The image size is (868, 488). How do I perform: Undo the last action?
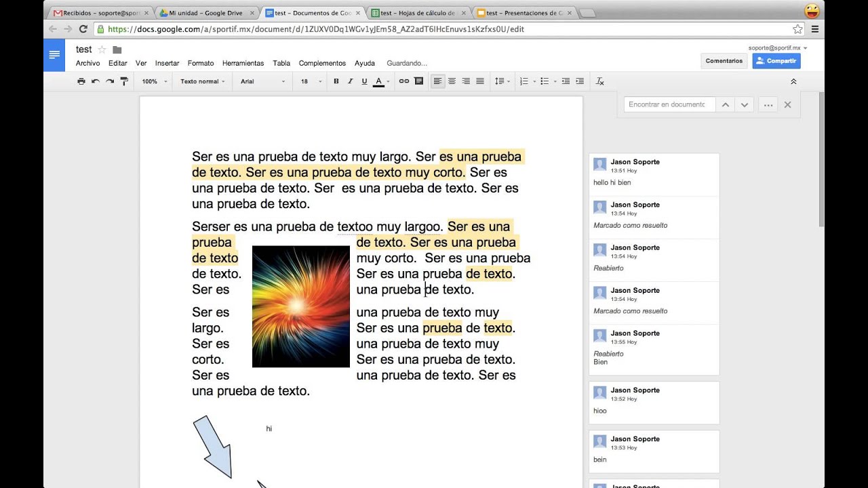pyautogui.click(x=96, y=81)
